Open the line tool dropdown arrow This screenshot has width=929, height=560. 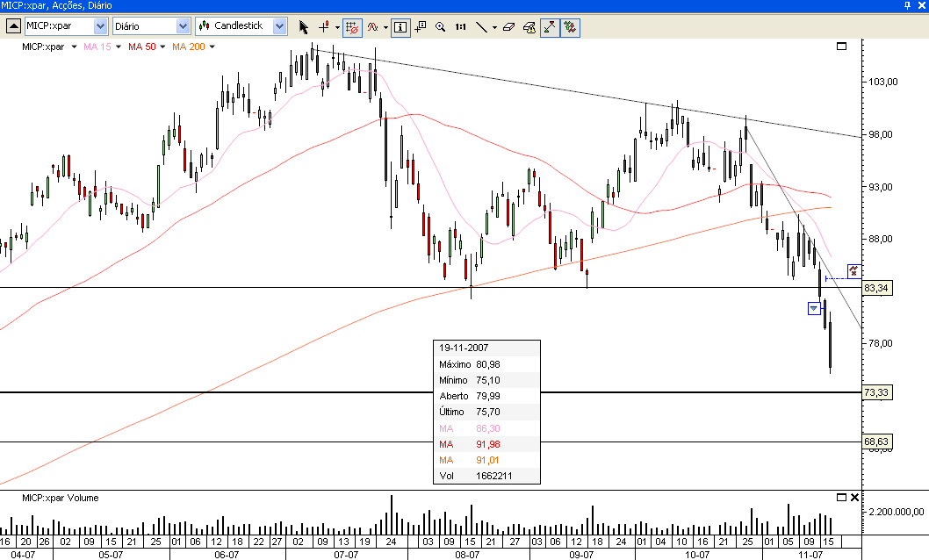pos(494,27)
